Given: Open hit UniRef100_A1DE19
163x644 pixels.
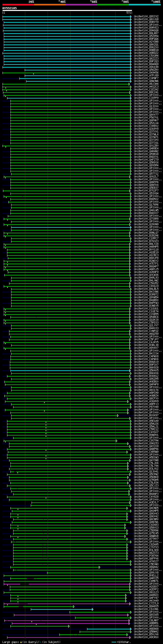Looking at the screenshot, I should coord(146,252).
